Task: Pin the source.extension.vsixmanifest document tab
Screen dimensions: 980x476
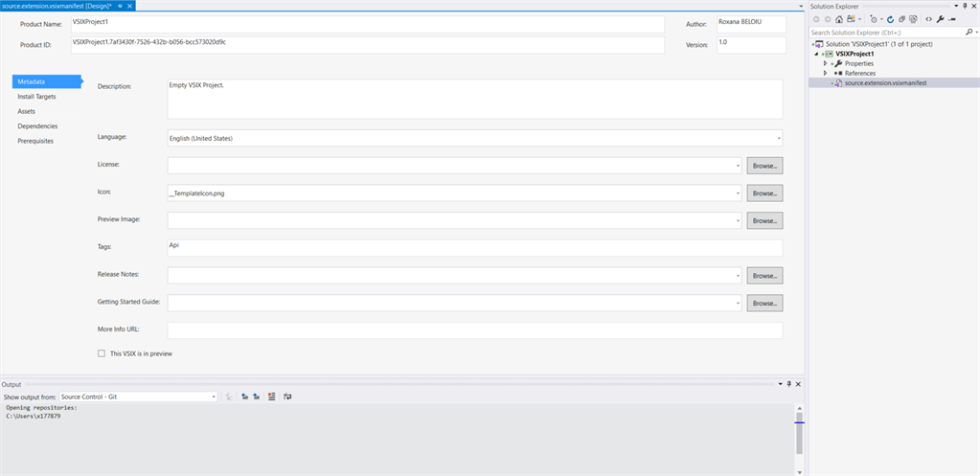Action: [x=120, y=5]
